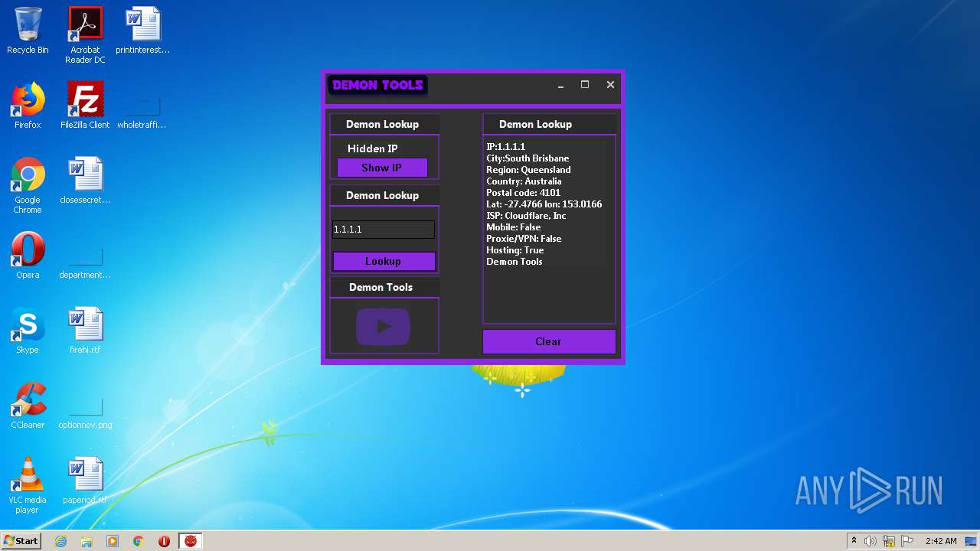Select the Region: Queensland line
Image resolution: width=980 pixels, height=551 pixels.
pos(528,169)
